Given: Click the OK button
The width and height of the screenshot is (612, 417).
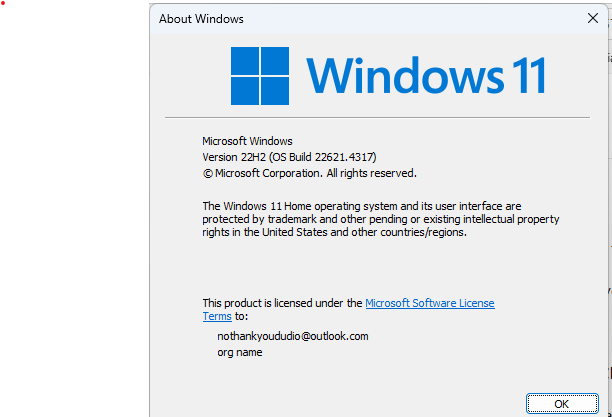Looking at the screenshot, I should tap(562, 403).
